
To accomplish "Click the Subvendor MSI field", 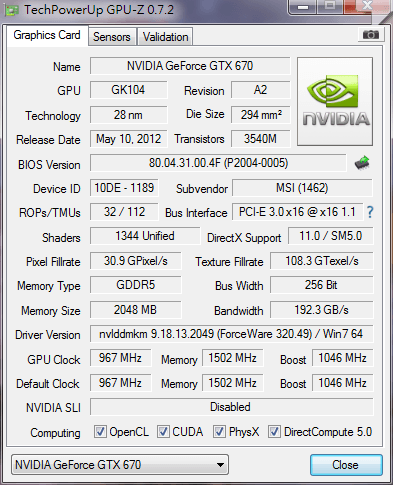I will tap(302, 188).
